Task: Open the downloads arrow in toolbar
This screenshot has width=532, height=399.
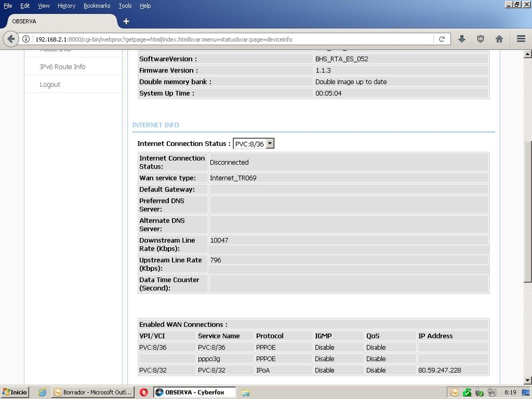Action: (x=462, y=39)
